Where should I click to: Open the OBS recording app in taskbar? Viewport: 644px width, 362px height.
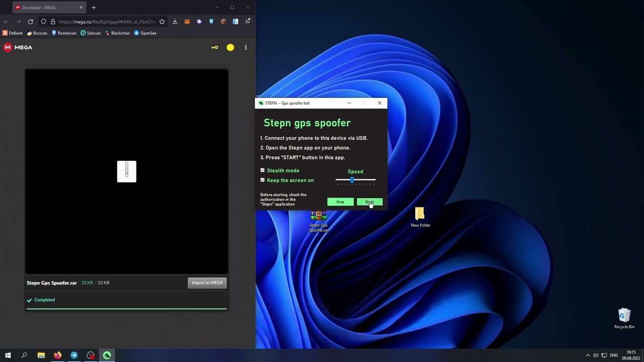click(x=91, y=355)
